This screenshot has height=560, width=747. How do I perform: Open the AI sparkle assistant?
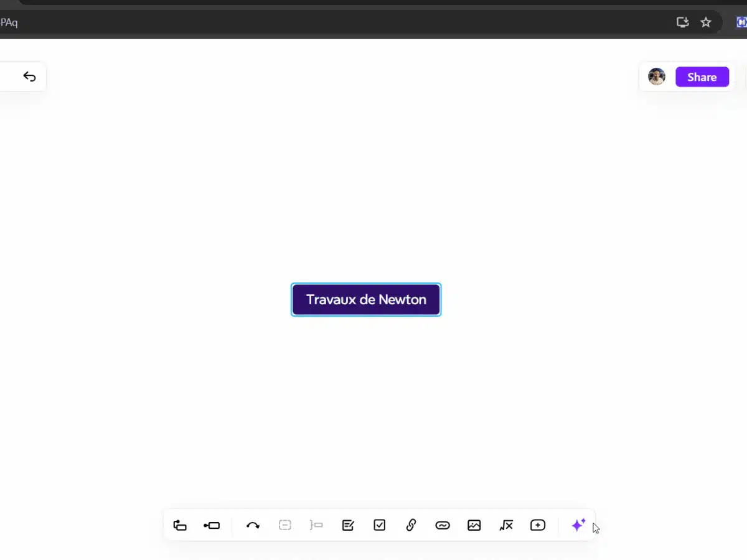coord(578,525)
